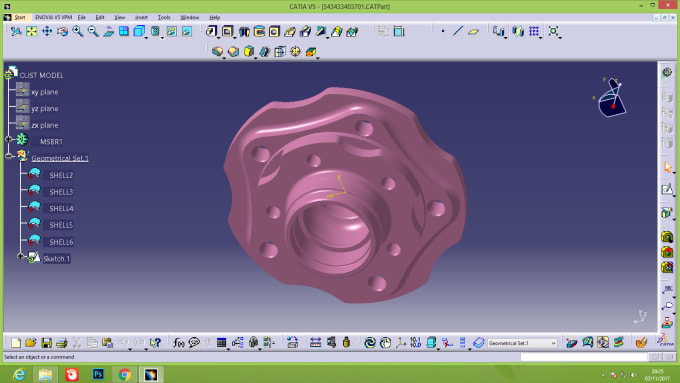
Task: Open the Insert menu
Action: [x=141, y=17]
